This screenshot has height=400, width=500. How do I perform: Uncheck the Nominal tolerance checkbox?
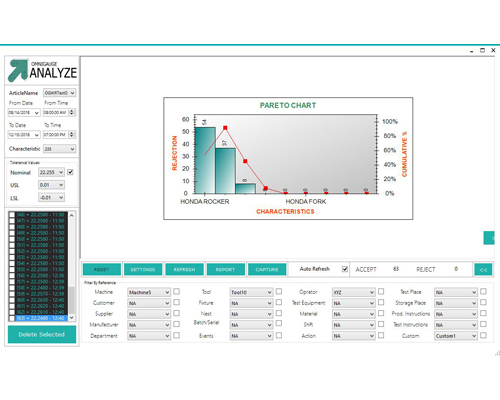click(70, 172)
